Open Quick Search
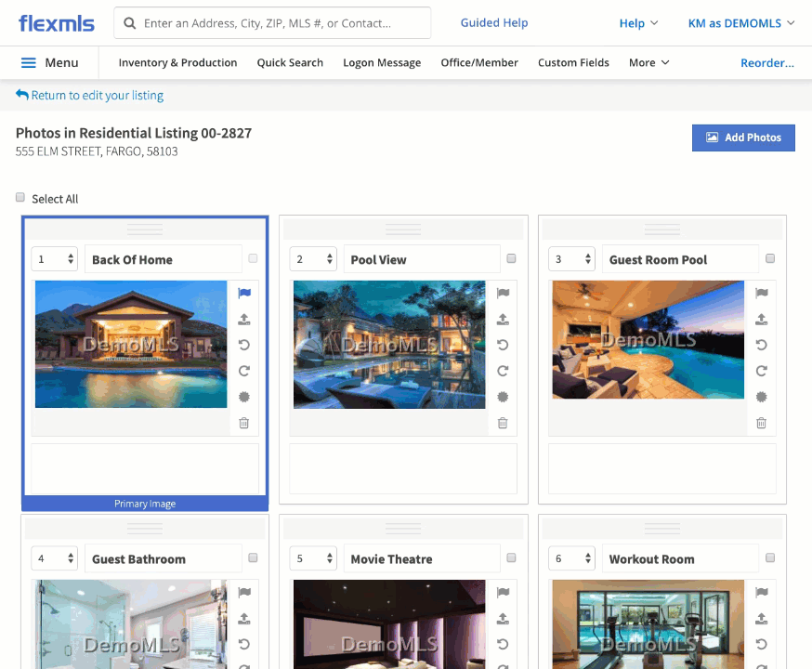812x669 pixels. (x=290, y=62)
